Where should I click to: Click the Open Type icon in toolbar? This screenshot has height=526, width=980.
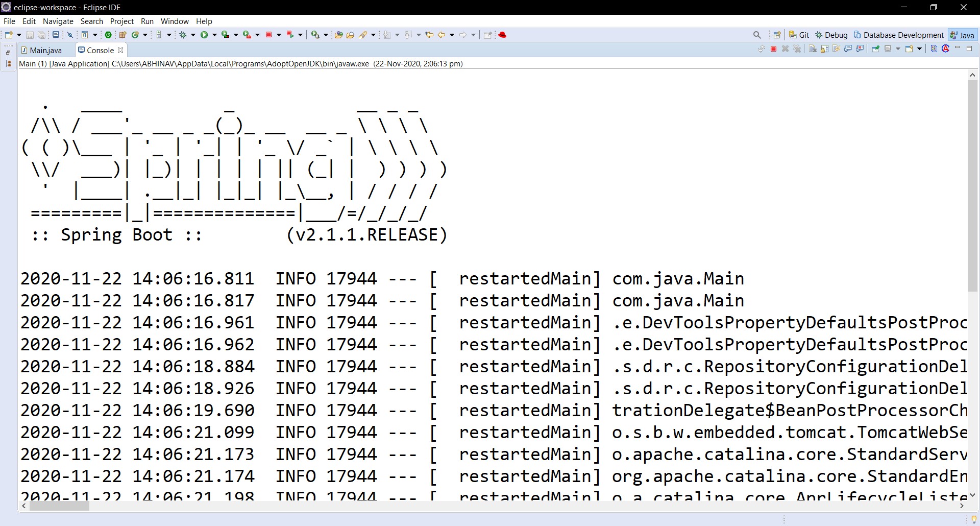338,35
